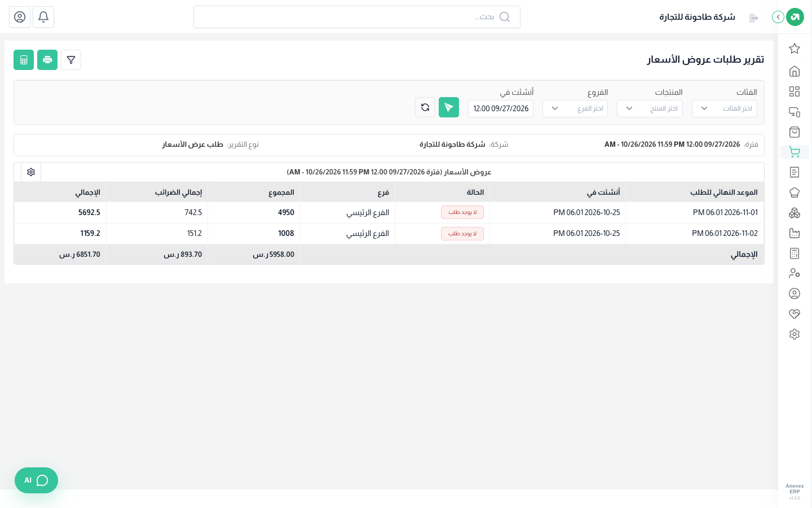
Task: Focus the search box (بحث)
Action: (x=357, y=17)
